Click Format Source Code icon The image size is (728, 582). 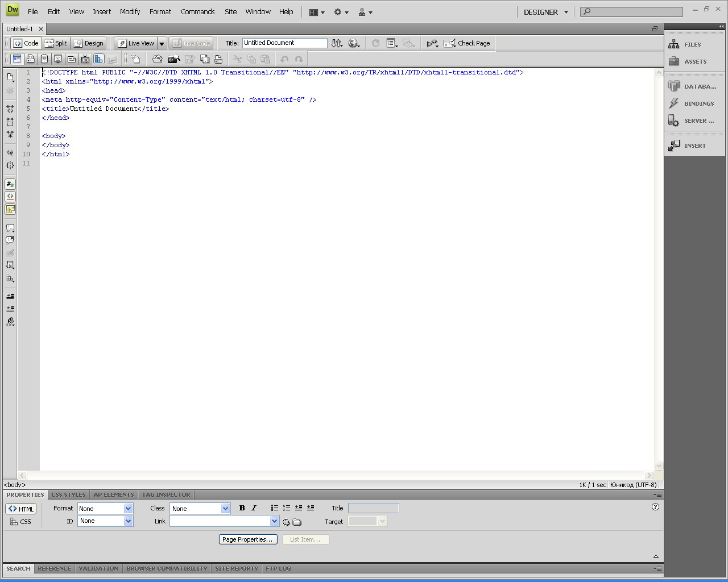click(x=10, y=322)
